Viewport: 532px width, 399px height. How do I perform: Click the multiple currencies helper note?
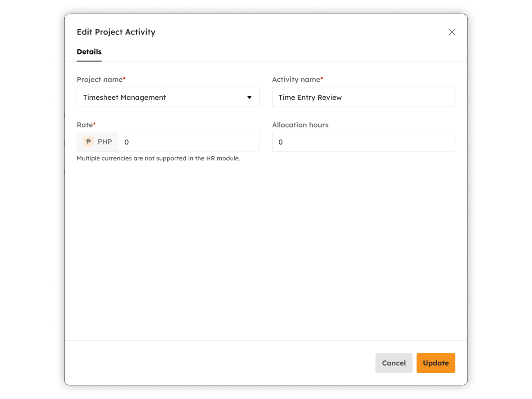pos(158,158)
